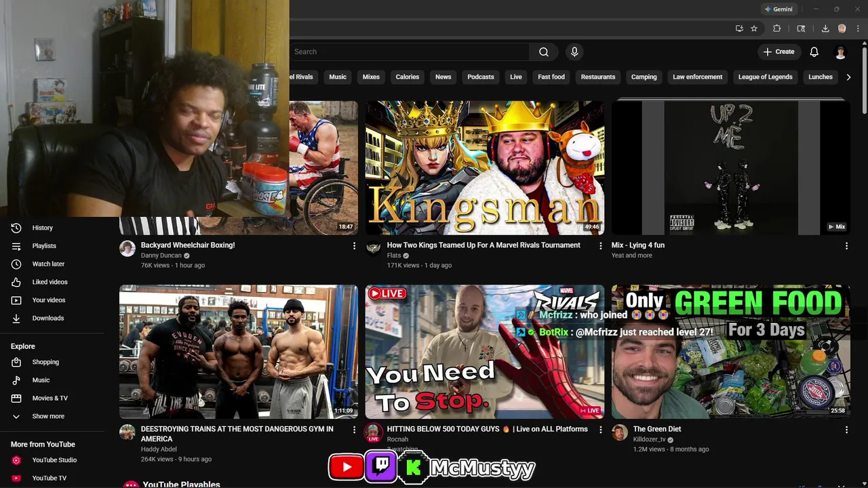Open the YouTube TV icon

[x=16, y=478]
